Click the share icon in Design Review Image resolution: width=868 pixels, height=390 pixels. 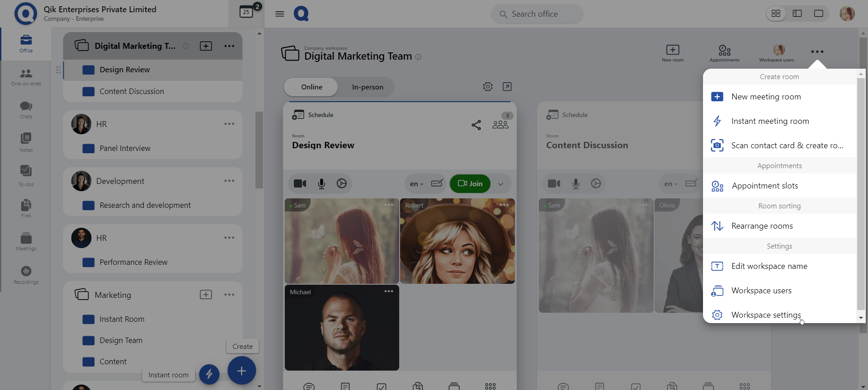(x=476, y=125)
